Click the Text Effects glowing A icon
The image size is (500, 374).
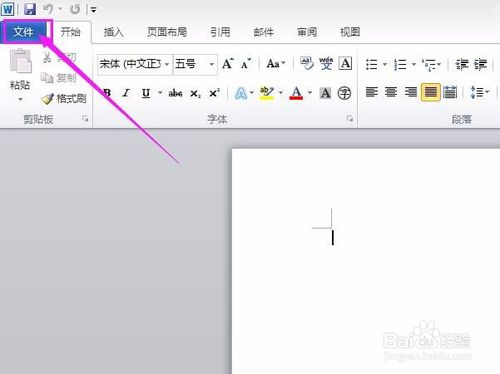(x=241, y=93)
